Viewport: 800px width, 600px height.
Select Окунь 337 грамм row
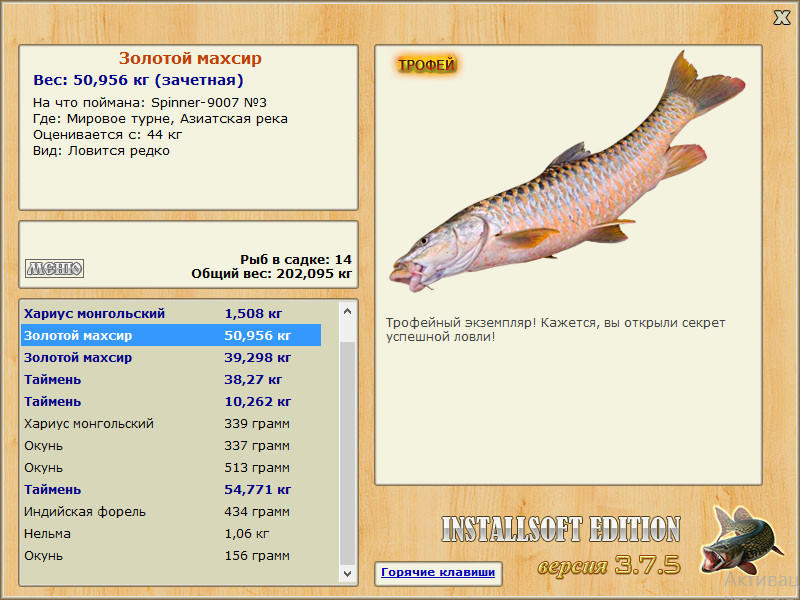tap(171, 445)
